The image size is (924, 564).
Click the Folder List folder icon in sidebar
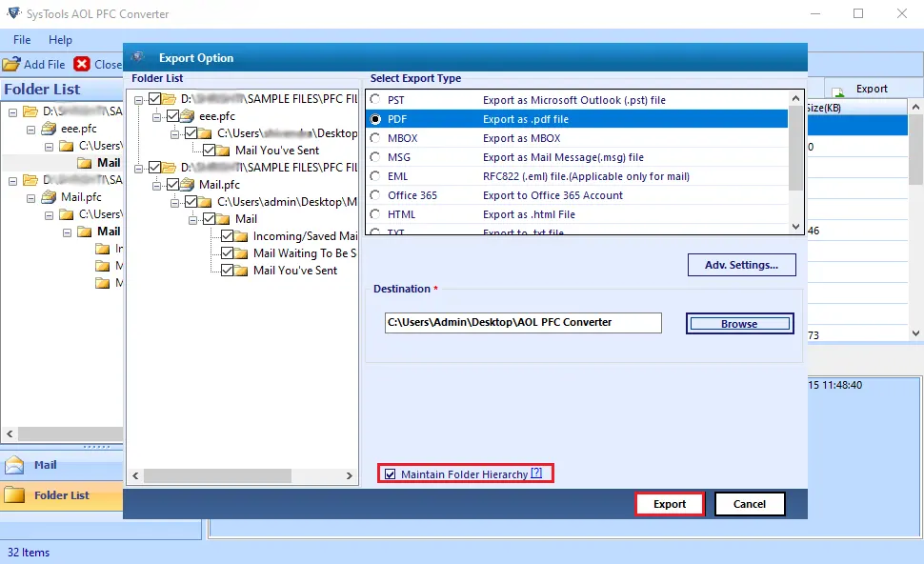14,494
